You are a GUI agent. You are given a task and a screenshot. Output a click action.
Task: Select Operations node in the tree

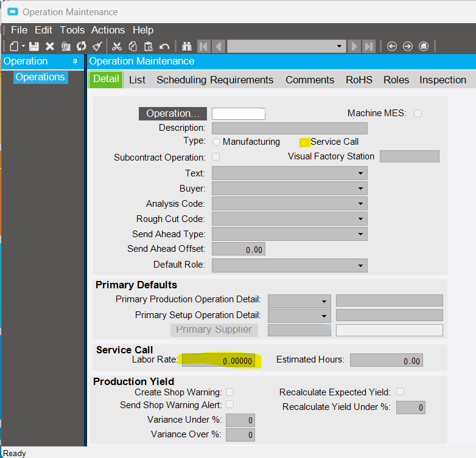40,77
